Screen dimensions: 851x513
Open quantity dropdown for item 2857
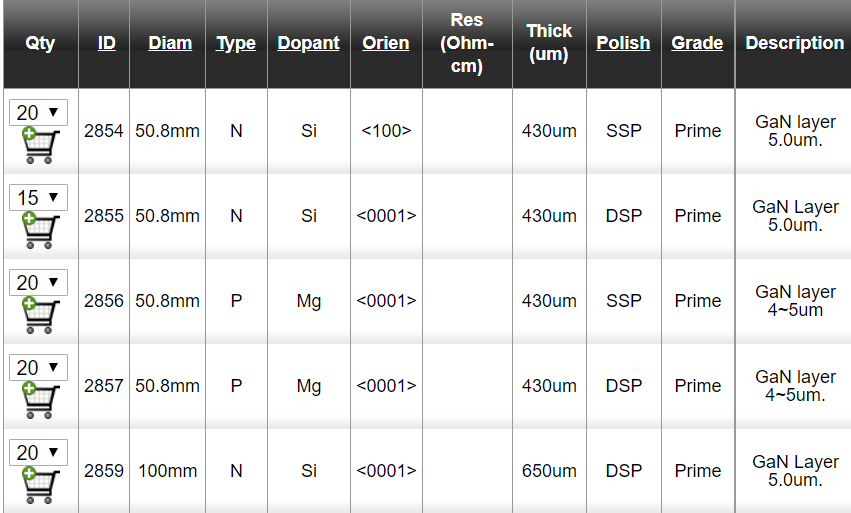point(38,367)
